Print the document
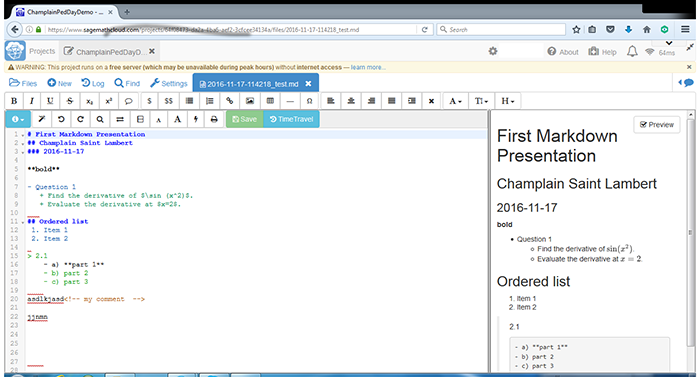 pos(214,119)
